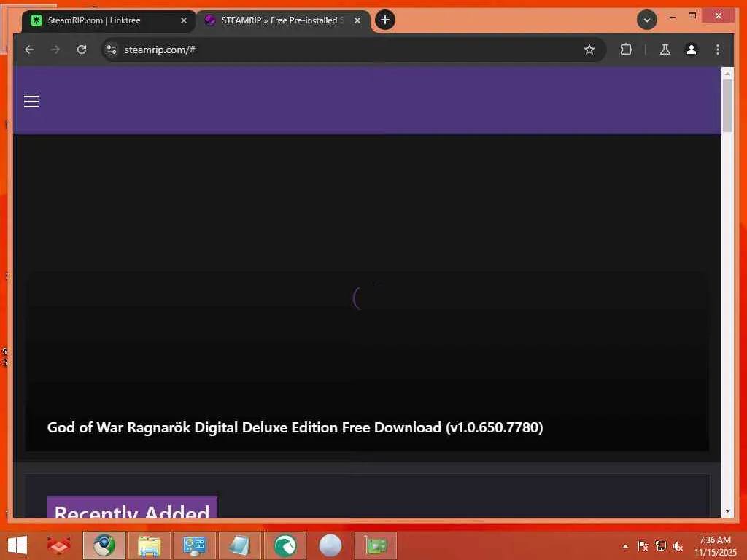Screen dimensions: 747x560
Task: Close the SteamRIP.com Linktree tab
Action: coord(184,20)
